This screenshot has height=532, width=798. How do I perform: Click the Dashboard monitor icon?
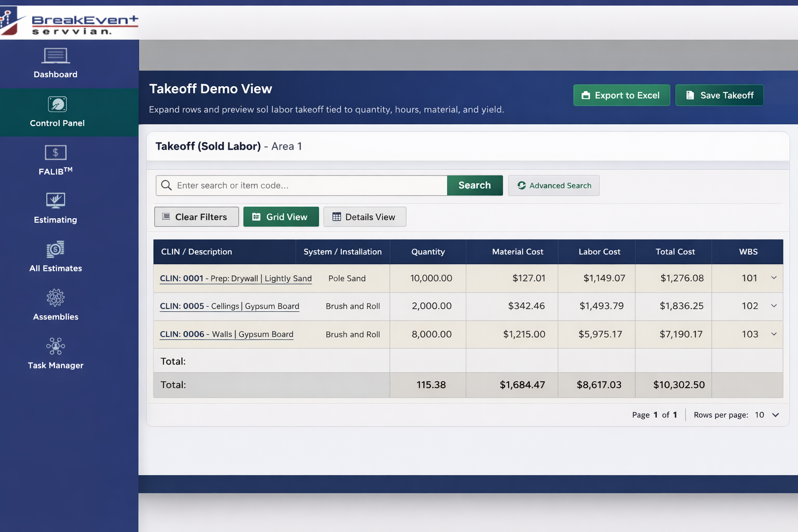[x=56, y=56]
